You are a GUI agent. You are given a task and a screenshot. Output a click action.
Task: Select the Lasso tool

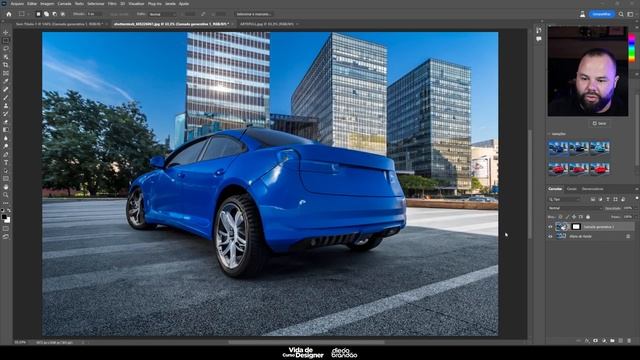tap(6, 49)
